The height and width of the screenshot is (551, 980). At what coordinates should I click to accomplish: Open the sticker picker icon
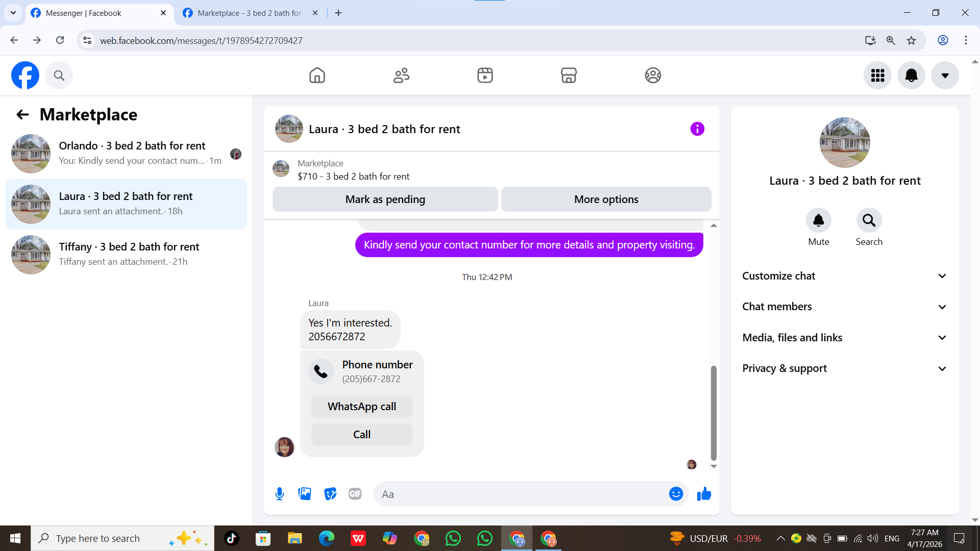pos(330,494)
